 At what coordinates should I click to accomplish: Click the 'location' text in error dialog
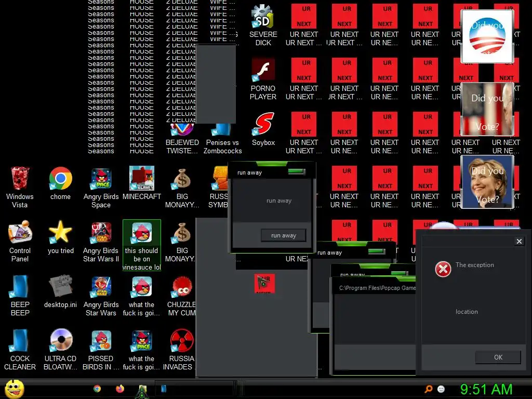pyautogui.click(x=467, y=312)
